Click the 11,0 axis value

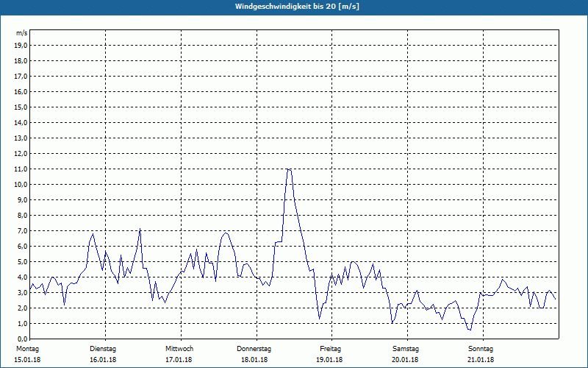pyautogui.click(x=21, y=169)
